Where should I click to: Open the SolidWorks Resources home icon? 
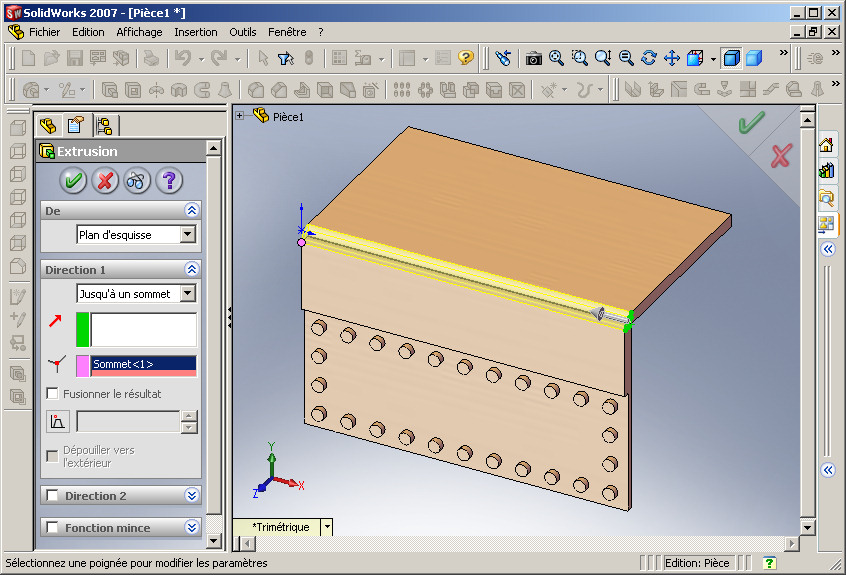827,145
